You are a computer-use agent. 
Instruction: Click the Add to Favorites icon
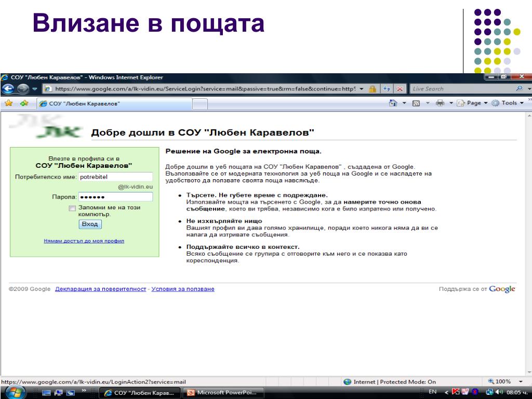click(x=24, y=103)
